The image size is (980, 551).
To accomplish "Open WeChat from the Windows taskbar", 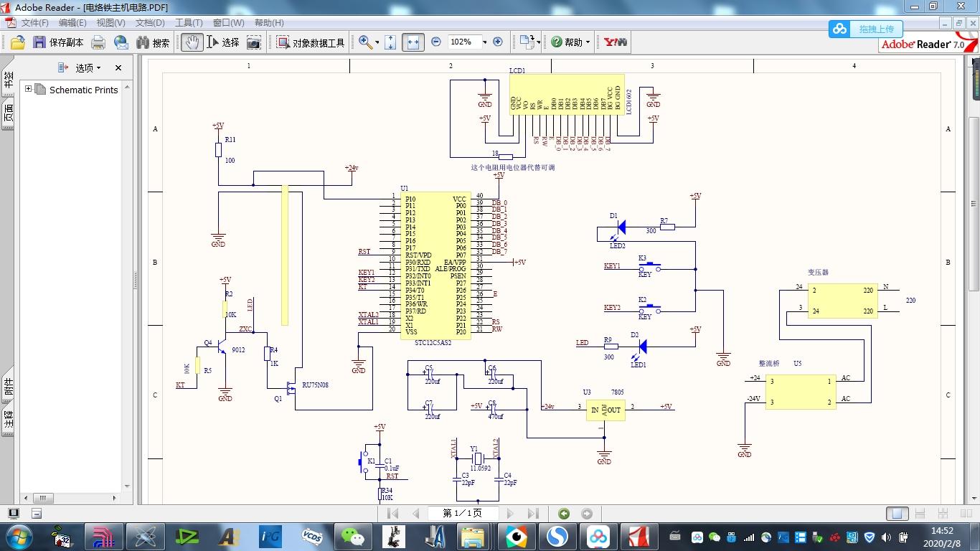I will [x=352, y=536].
